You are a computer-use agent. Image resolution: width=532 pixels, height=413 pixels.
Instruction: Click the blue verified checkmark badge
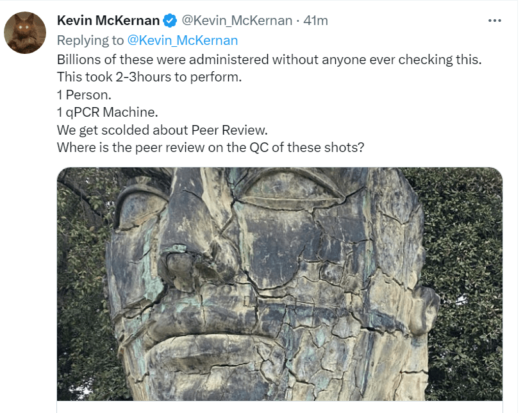click(170, 21)
